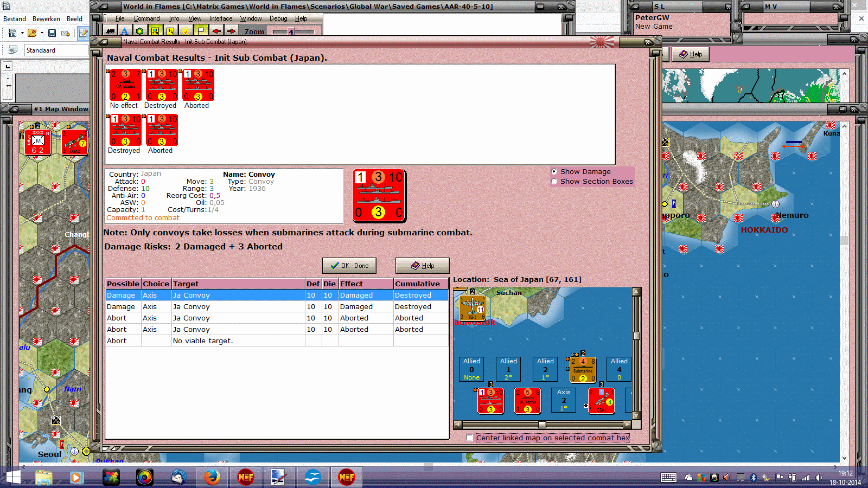
Task: Click Help button beside OK - Done
Action: click(x=423, y=266)
